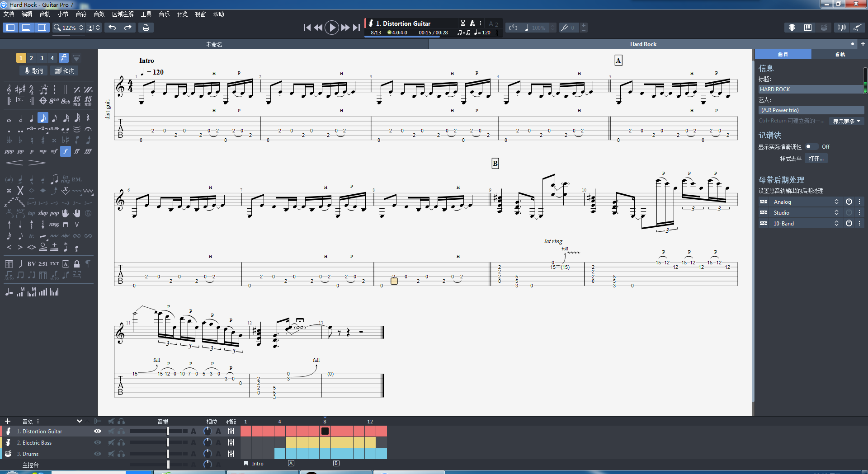Open the 工具 menu

[x=146, y=14]
